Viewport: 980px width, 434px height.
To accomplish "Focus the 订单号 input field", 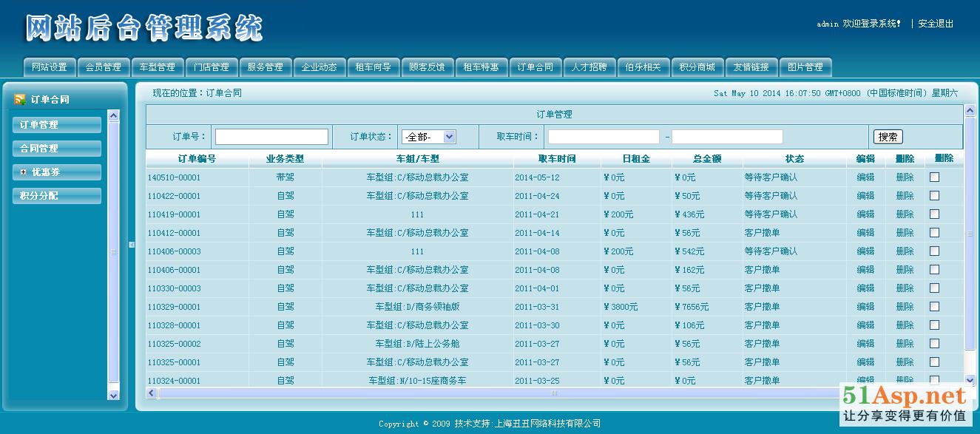I will tap(271, 137).
